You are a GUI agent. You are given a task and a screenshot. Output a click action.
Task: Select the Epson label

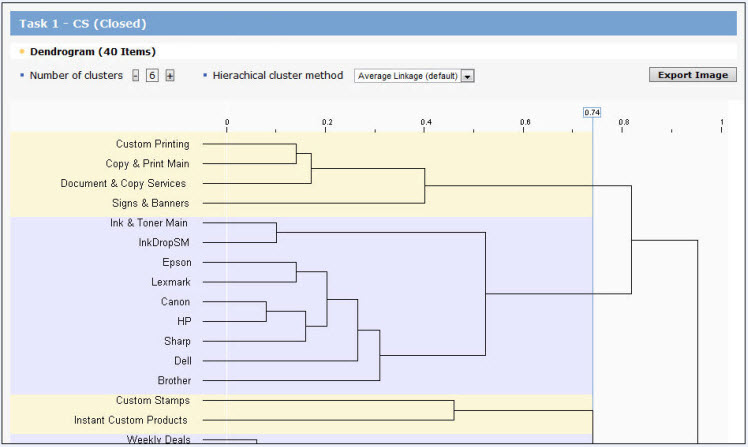177,262
